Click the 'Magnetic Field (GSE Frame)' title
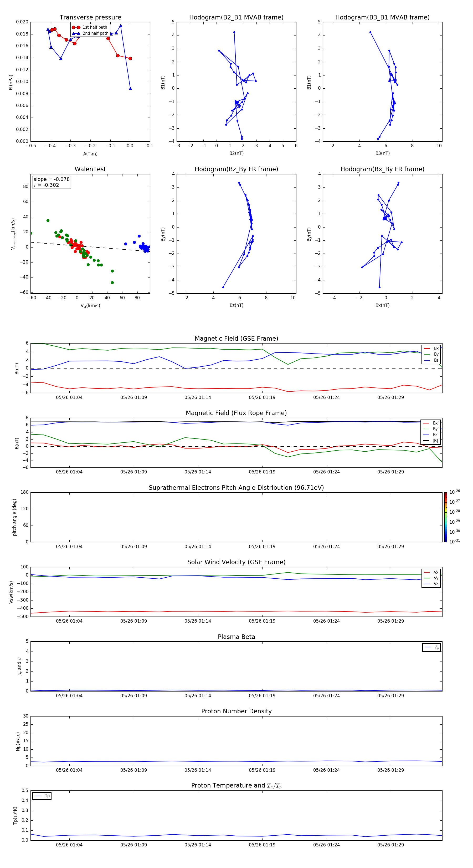The width and height of the screenshot is (473, 868). (236, 339)
